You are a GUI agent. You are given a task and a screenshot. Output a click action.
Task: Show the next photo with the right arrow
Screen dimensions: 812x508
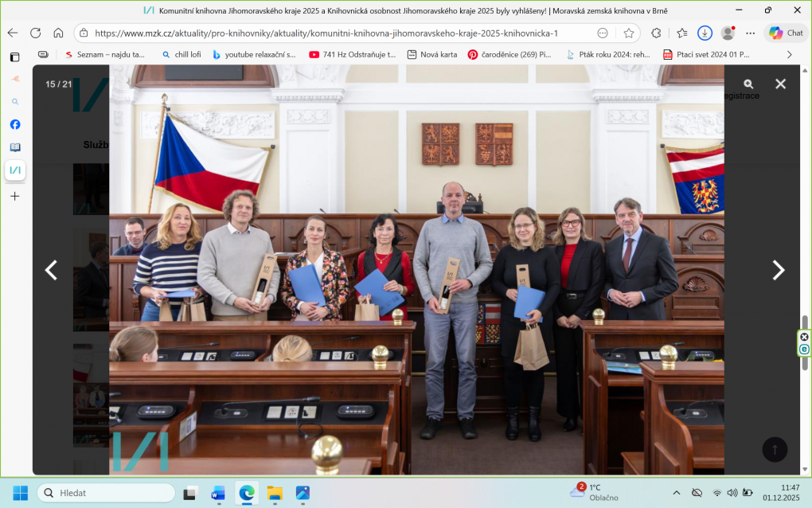click(x=778, y=270)
